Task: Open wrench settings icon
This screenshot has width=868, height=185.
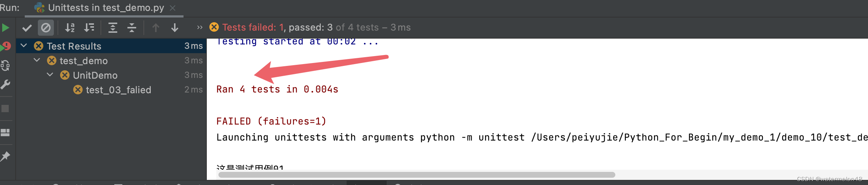Action: [x=5, y=84]
